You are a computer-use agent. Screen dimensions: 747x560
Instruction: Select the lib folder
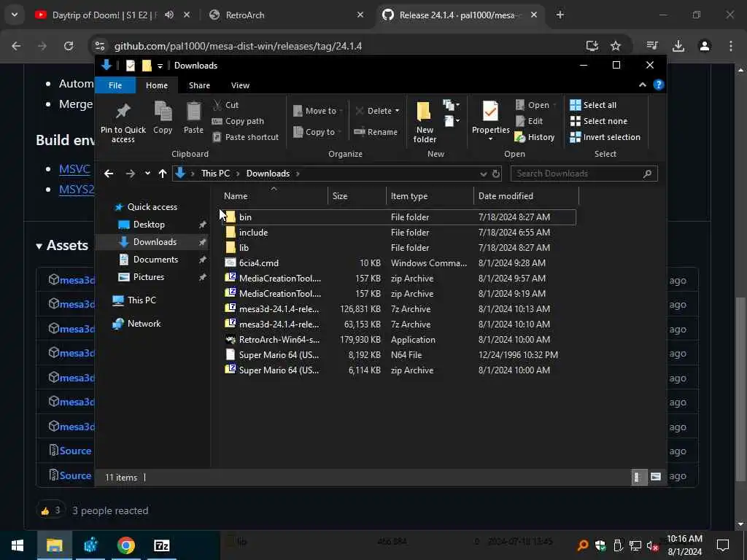(398, 248)
